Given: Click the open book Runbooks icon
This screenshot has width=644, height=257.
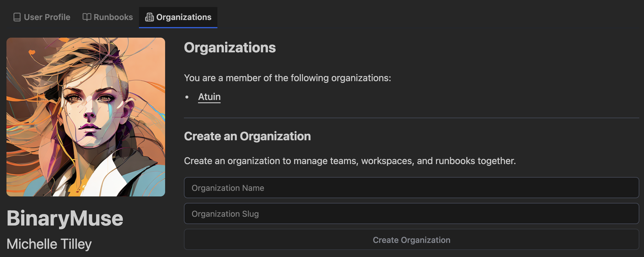Looking at the screenshot, I should pyautogui.click(x=87, y=17).
